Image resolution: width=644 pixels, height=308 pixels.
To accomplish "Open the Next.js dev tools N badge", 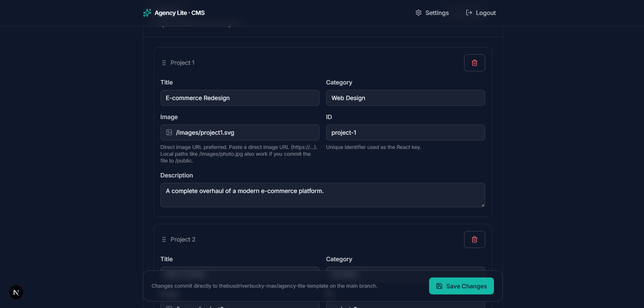I will 16,292.
